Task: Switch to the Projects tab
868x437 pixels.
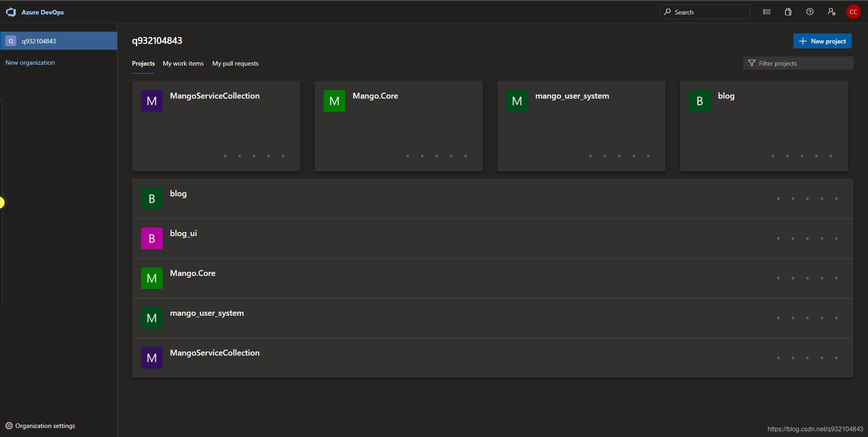Action: coord(143,63)
